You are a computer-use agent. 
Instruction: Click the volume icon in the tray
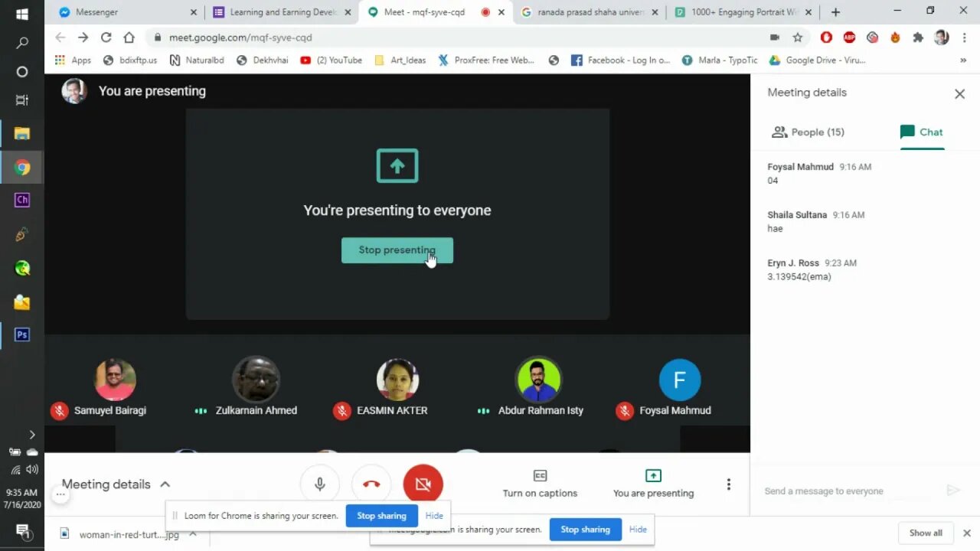pos(31,469)
